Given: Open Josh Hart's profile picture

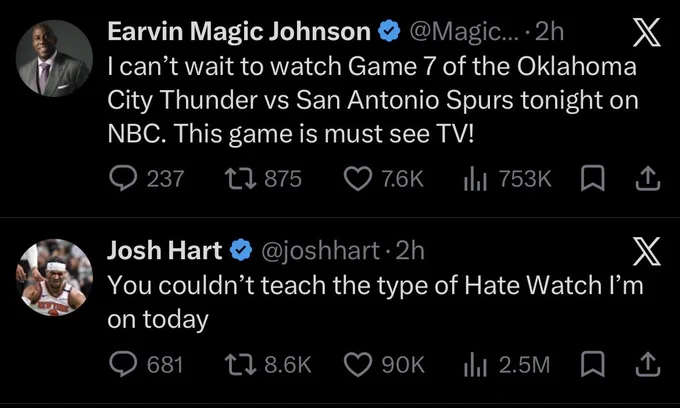Looking at the screenshot, I should (54, 277).
